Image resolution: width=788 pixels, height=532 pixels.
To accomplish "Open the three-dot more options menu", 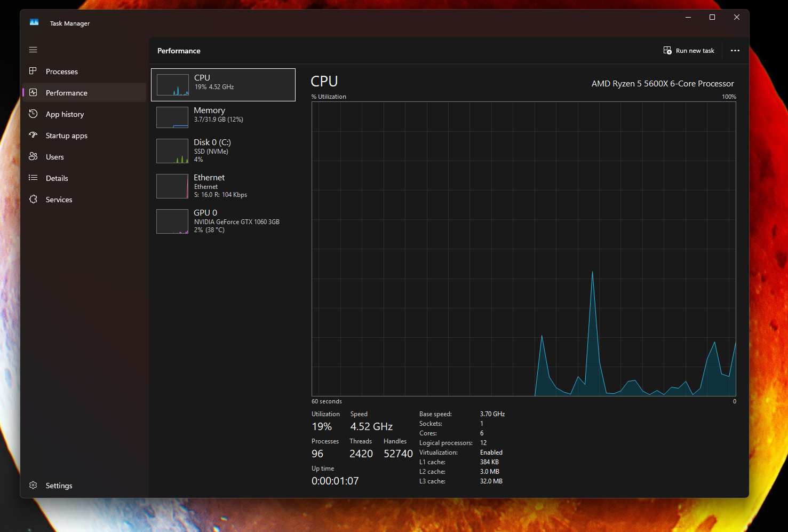I will point(735,51).
